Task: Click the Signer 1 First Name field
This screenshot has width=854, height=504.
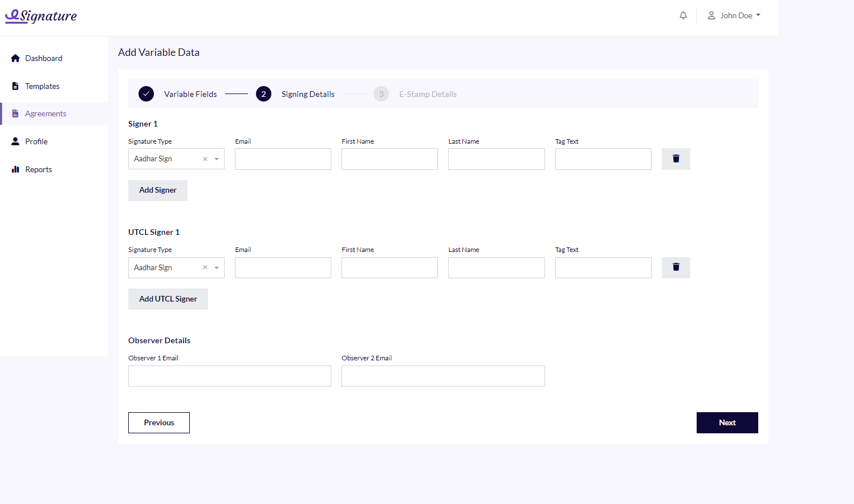Action: [x=389, y=159]
